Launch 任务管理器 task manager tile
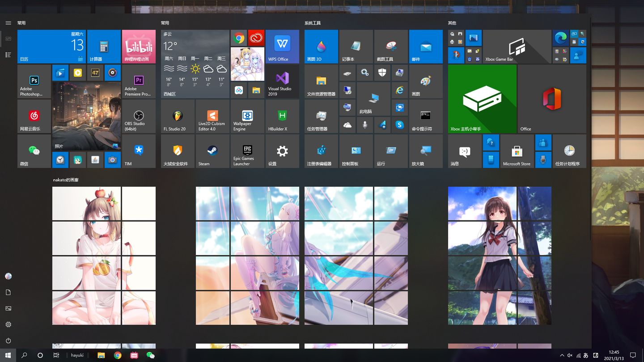 pos(321,116)
